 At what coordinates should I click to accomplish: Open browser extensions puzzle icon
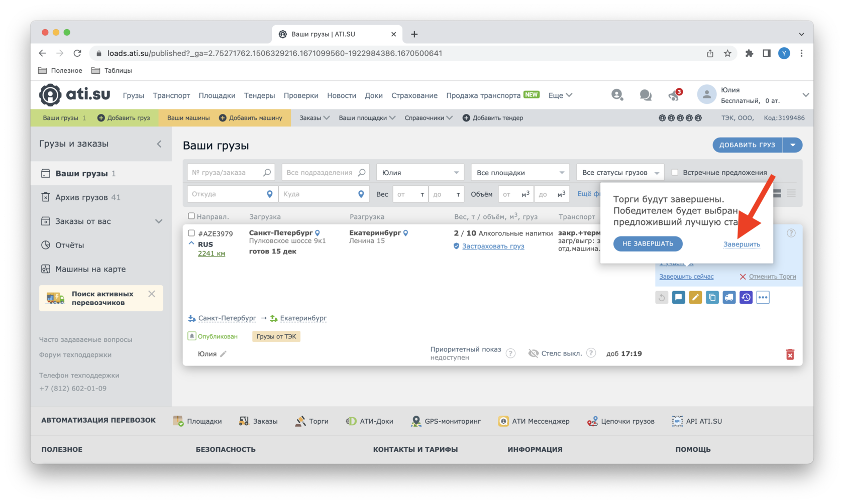click(749, 53)
